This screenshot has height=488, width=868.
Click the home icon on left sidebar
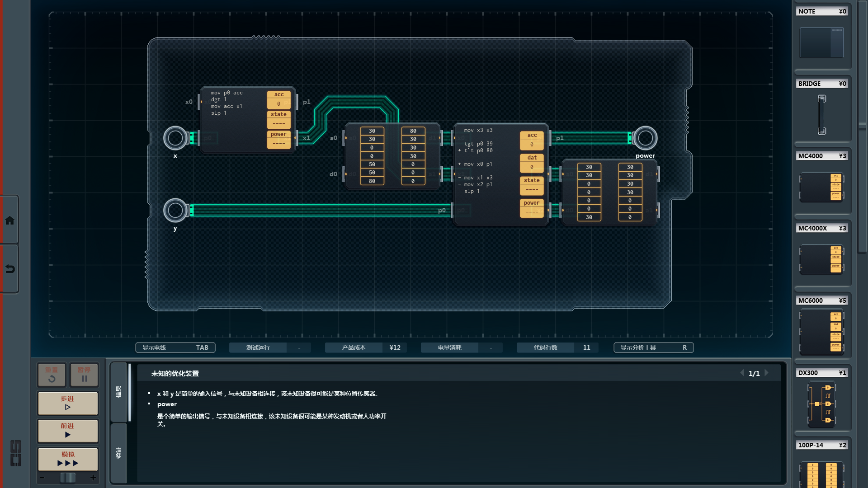(9, 221)
